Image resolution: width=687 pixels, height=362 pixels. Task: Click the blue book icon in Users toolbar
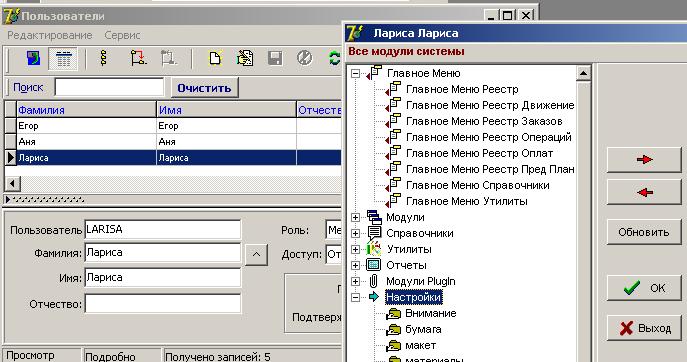click(x=33, y=58)
